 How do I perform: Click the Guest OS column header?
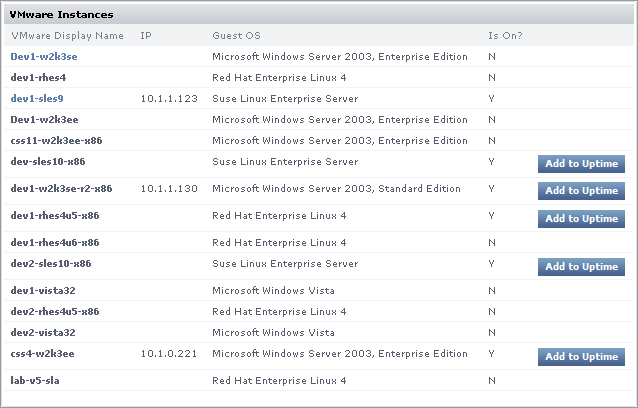click(232, 36)
